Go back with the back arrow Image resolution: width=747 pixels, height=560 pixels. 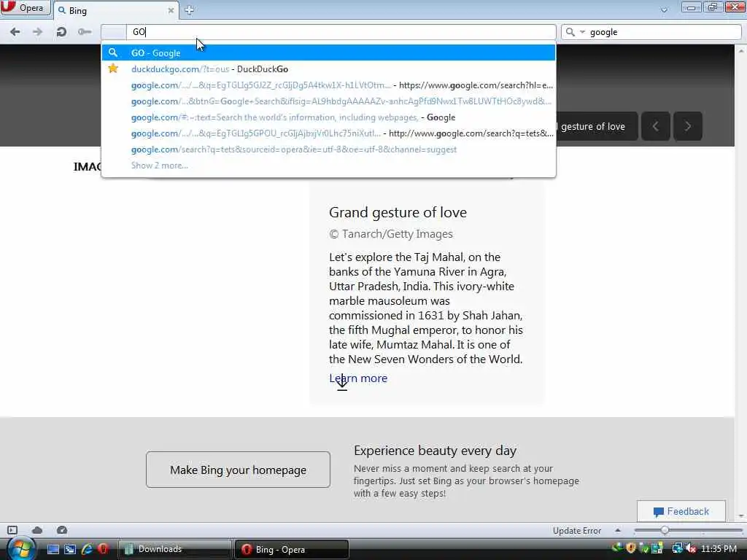pyautogui.click(x=15, y=32)
